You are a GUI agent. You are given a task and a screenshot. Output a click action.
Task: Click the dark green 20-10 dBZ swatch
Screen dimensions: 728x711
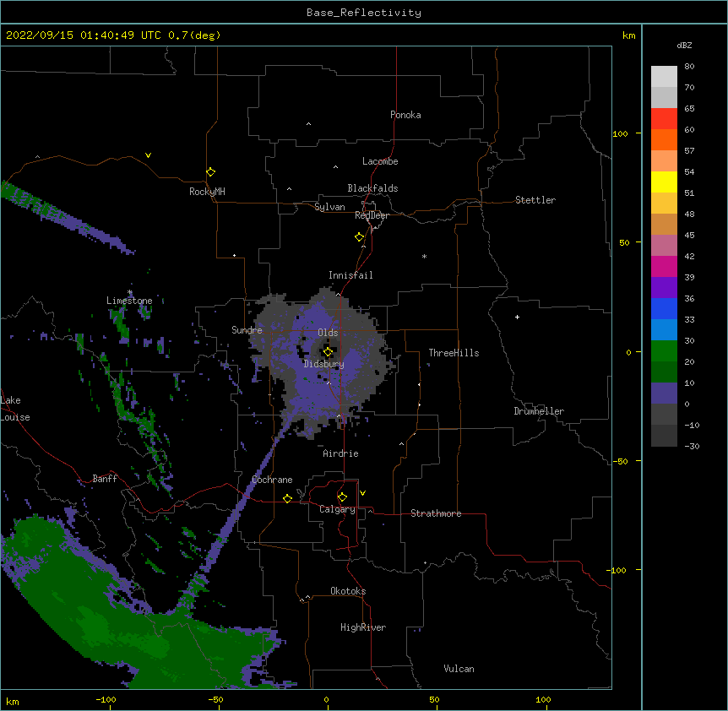click(x=664, y=372)
